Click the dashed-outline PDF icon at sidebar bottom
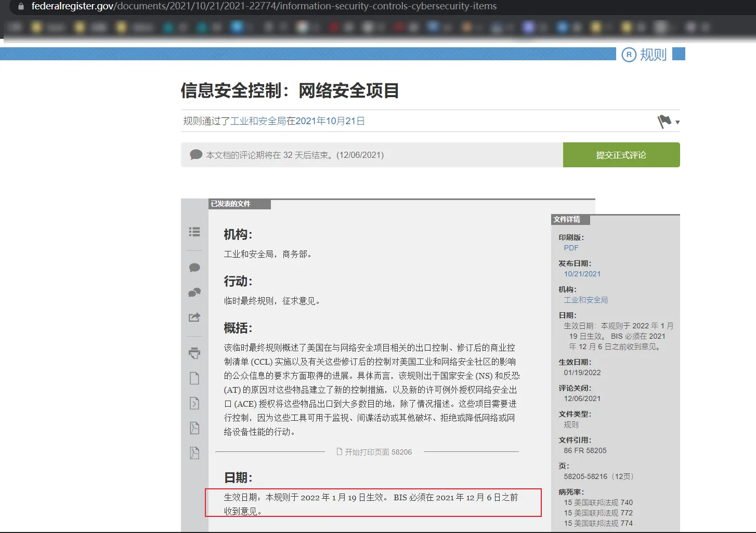Viewport: 756px width, 533px height. click(194, 453)
